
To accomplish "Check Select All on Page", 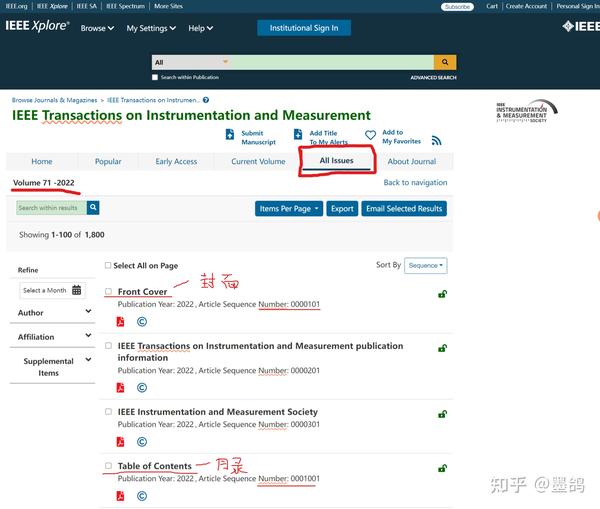I will (108, 265).
